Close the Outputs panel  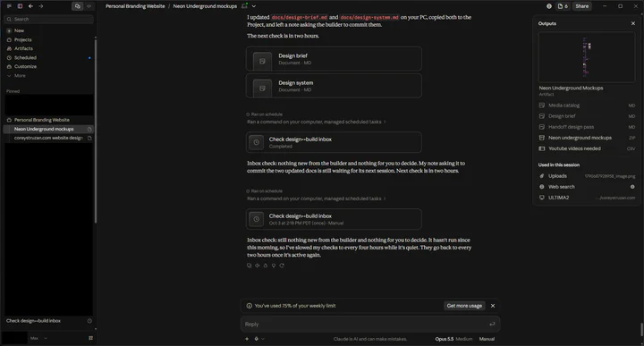click(x=633, y=23)
